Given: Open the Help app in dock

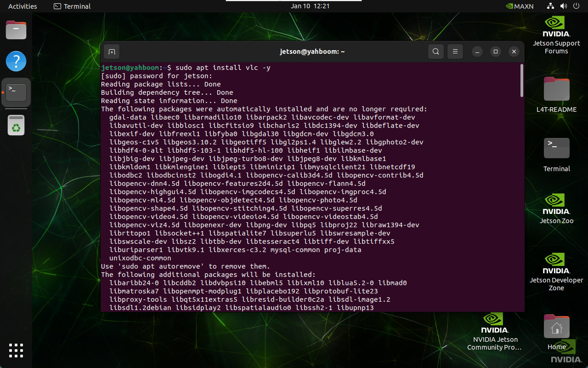Looking at the screenshot, I should point(16,61).
